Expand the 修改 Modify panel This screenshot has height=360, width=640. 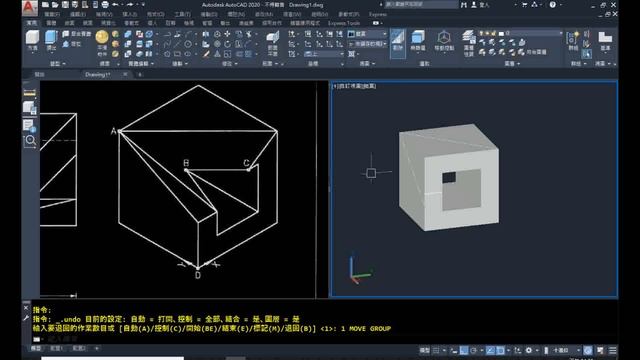pos(229,64)
